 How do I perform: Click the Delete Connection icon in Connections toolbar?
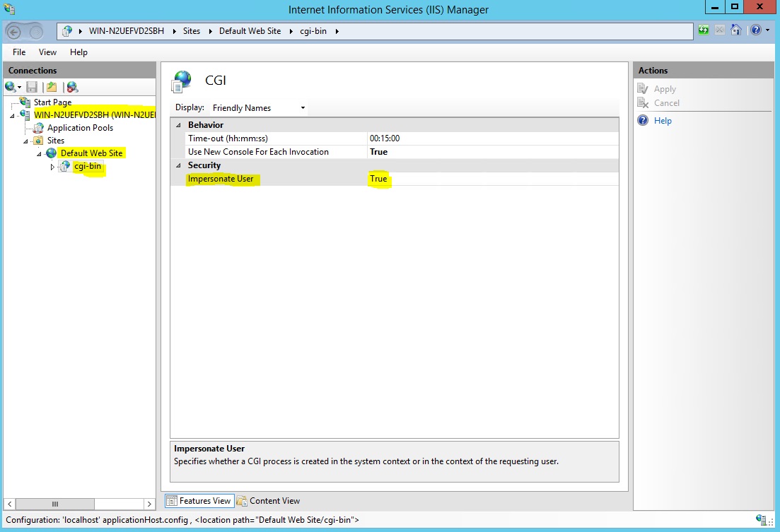71,87
